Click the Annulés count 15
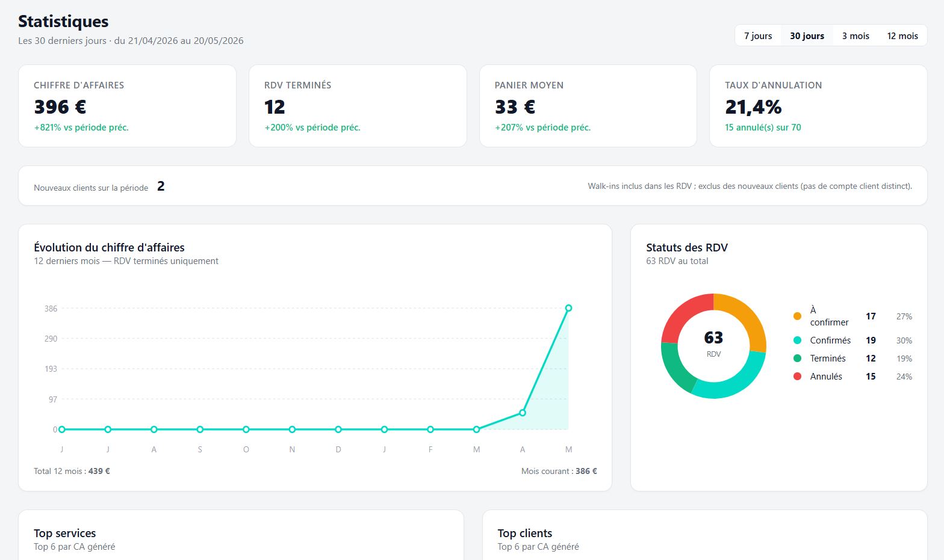This screenshot has height=560, width=944. click(871, 377)
